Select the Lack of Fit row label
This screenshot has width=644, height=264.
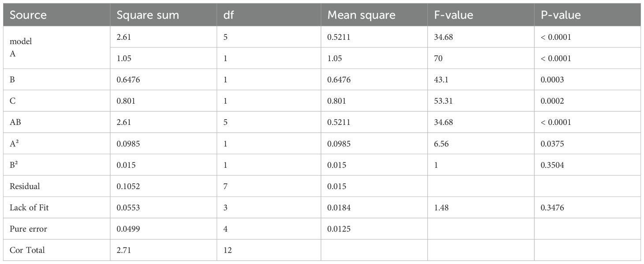tap(29, 207)
